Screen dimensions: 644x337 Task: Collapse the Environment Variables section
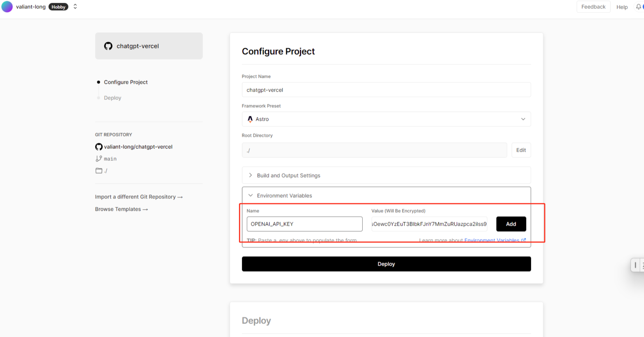pyautogui.click(x=284, y=195)
